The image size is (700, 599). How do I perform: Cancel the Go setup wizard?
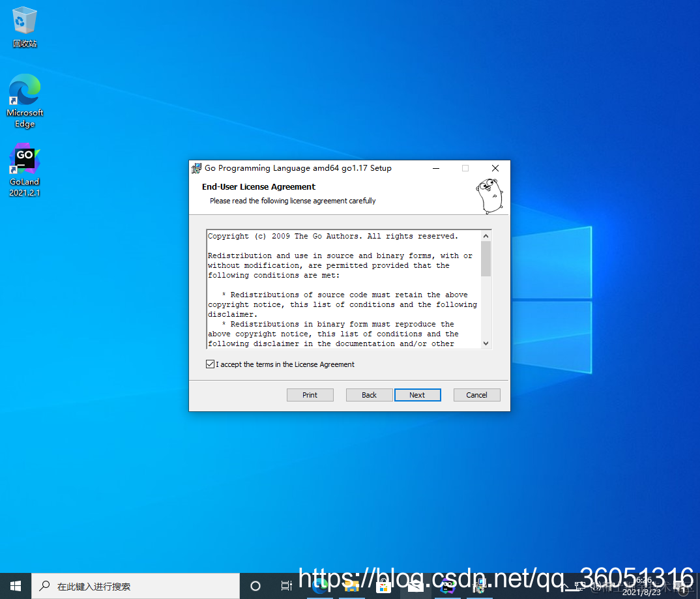477,395
